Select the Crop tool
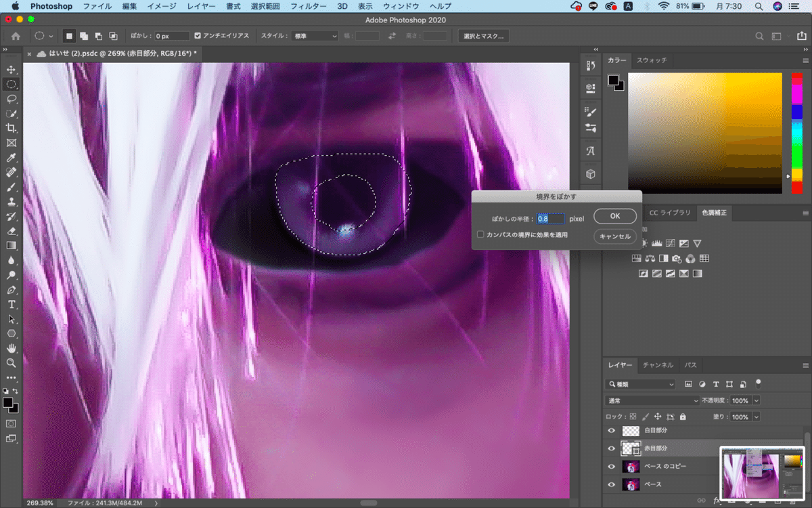 tap(11, 128)
